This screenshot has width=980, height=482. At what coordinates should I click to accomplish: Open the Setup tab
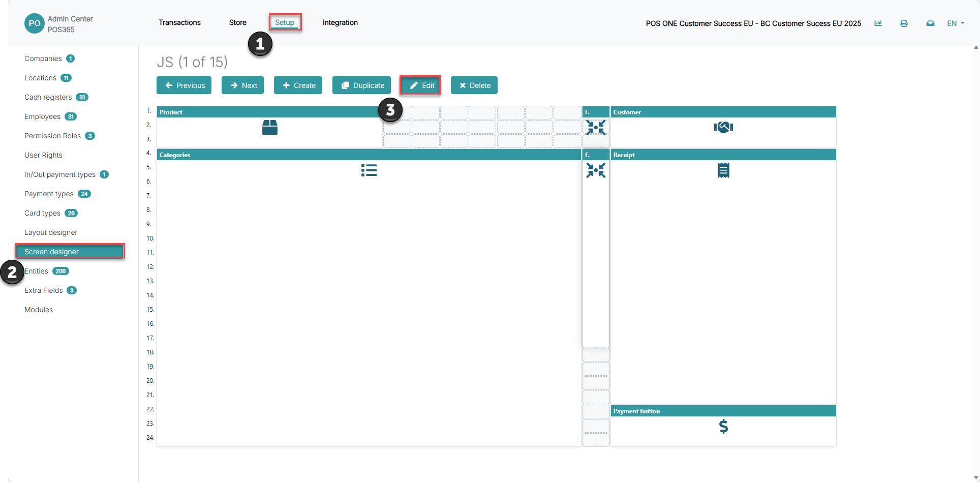click(285, 22)
